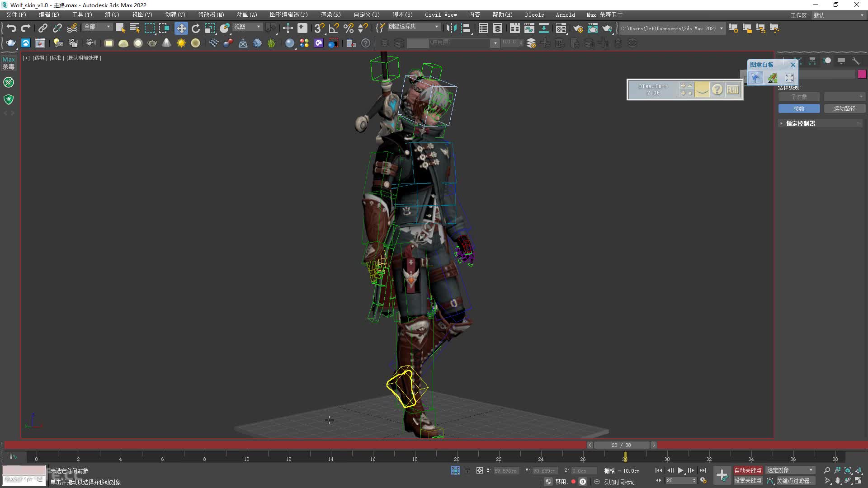Open the project path dropdown
The image size is (868, 488).
pyautogui.click(x=722, y=28)
